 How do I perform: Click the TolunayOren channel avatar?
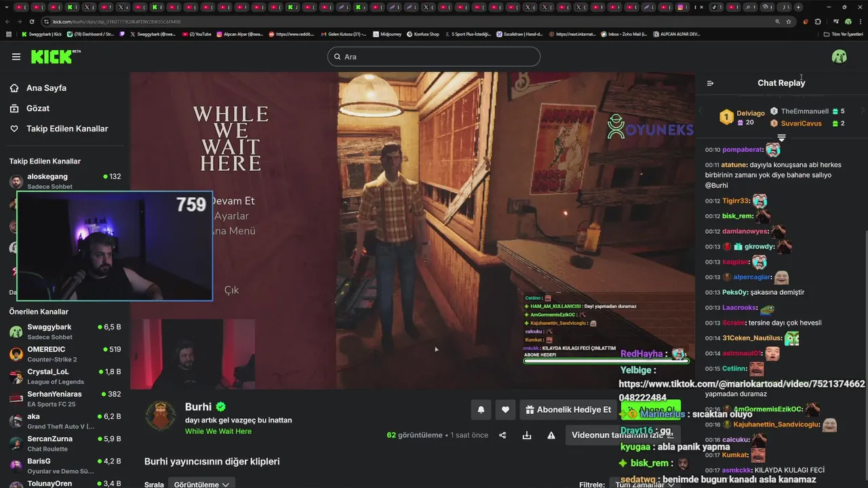pyautogui.click(x=16, y=485)
